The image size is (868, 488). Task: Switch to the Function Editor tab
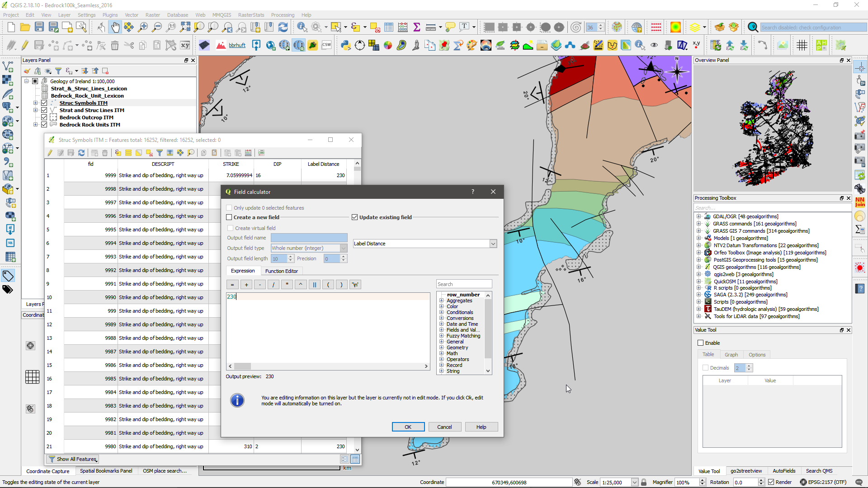[281, 271]
